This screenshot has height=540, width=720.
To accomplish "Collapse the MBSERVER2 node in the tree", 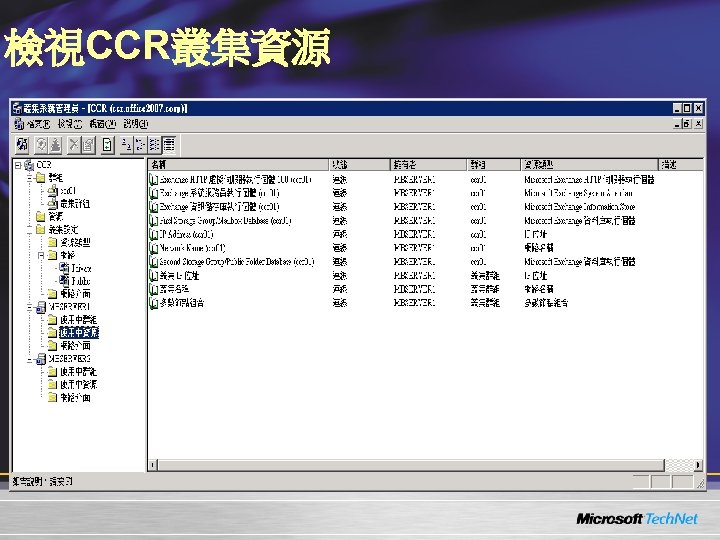I will pyautogui.click(x=29, y=359).
